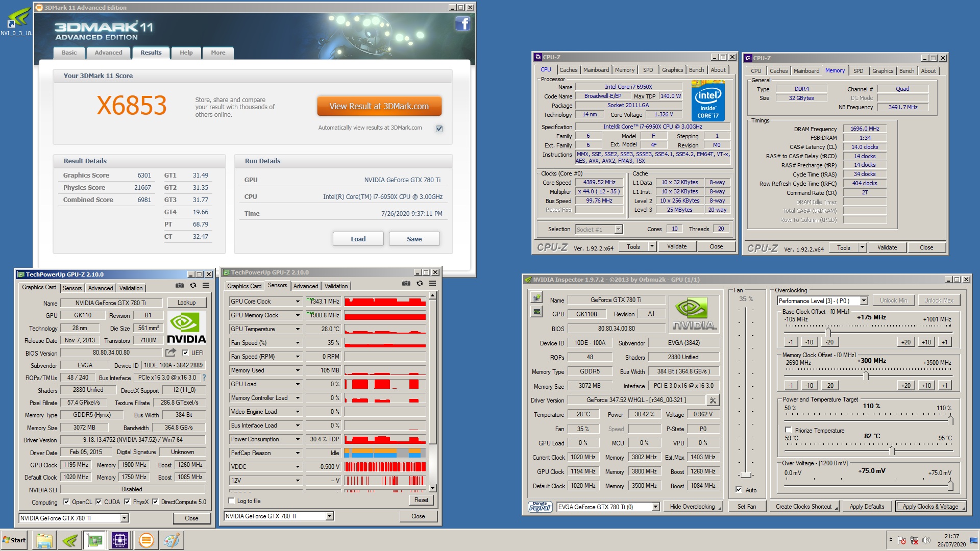
Task: Switch to Basic tab in 3DMark 11
Action: [x=69, y=53]
